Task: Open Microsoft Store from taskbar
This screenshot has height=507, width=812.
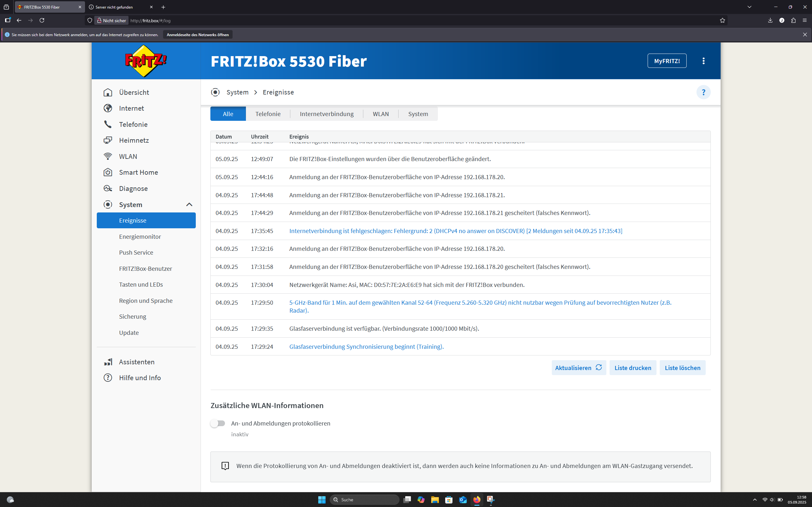Action: pos(449,500)
